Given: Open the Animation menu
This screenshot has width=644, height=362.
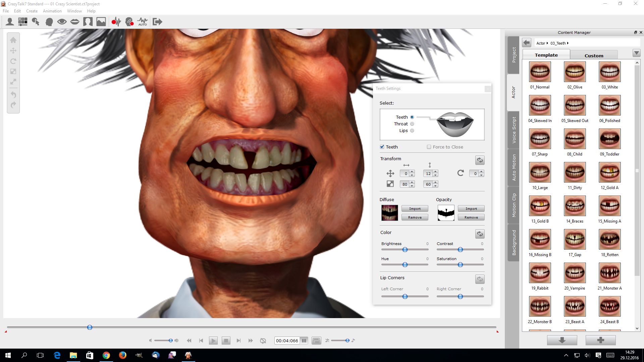Looking at the screenshot, I should point(52,11).
